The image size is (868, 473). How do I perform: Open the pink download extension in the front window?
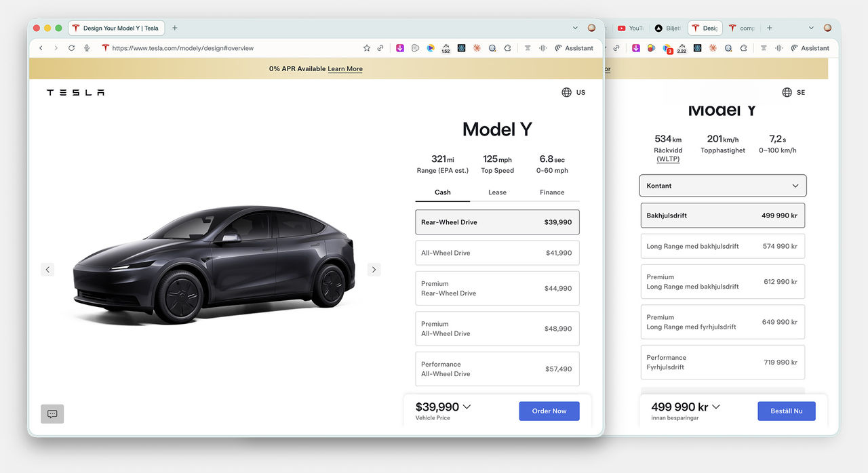pyautogui.click(x=400, y=48)
